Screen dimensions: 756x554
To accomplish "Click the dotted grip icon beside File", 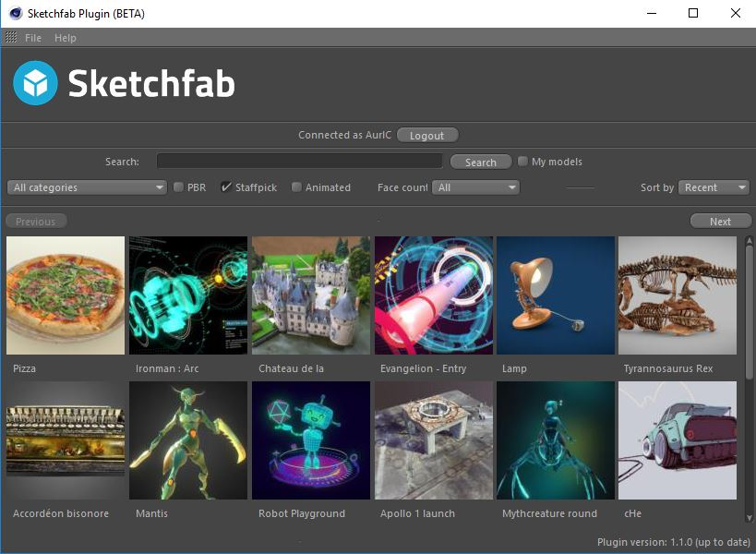I will click(x=11, y=37).
